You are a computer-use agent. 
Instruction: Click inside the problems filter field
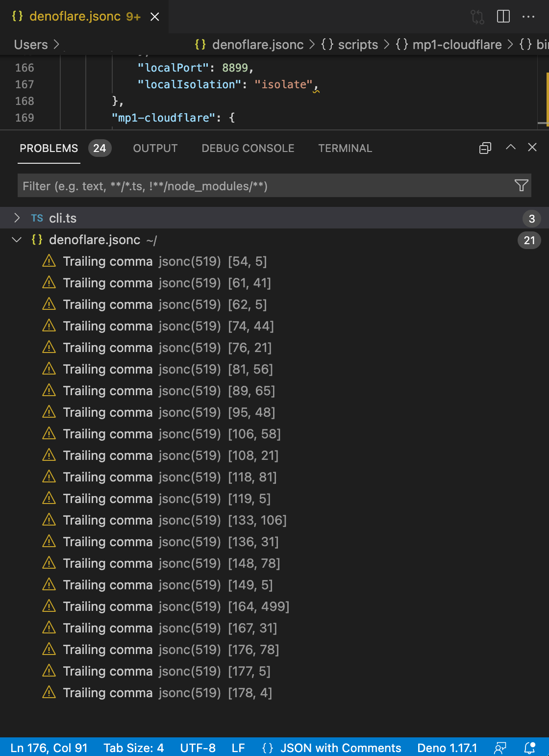coord(196,186)
